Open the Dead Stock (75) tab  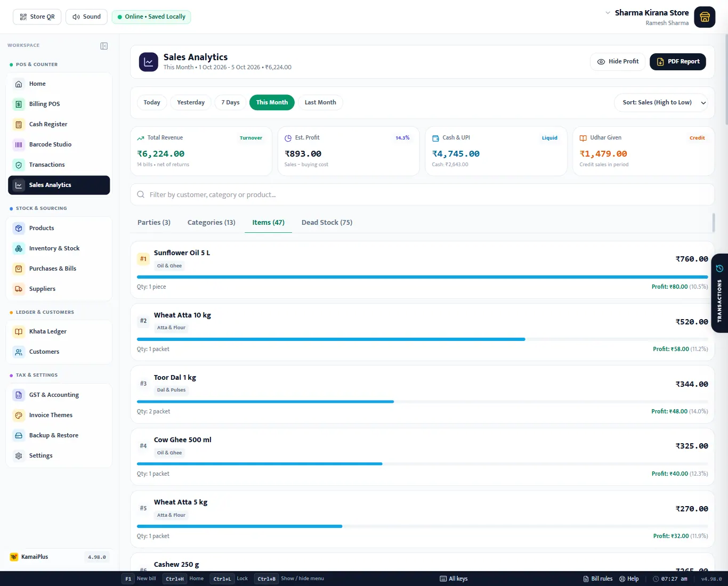point(327,223)
